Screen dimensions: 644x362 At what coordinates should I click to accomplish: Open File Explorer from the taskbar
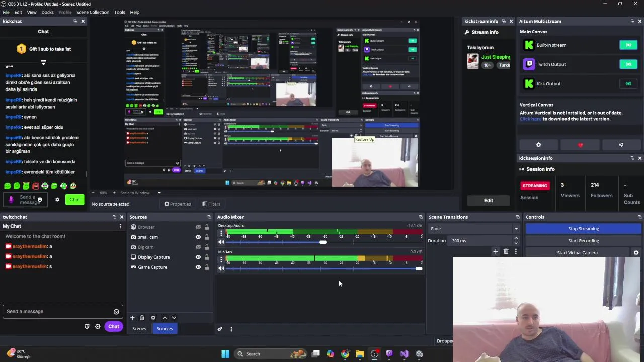click(360, 354)
